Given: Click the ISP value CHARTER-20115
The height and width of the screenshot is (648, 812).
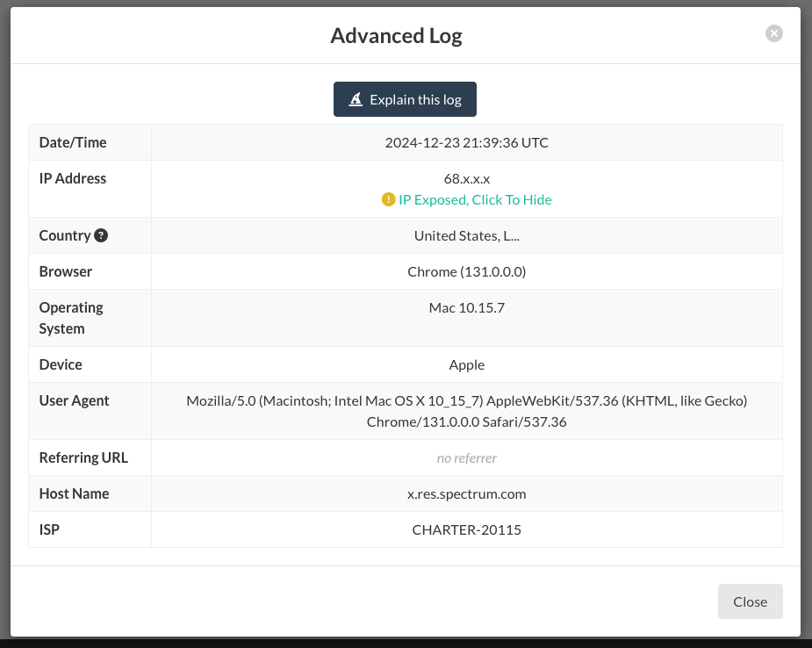Looking at the screenshot, I should [466, 529].
